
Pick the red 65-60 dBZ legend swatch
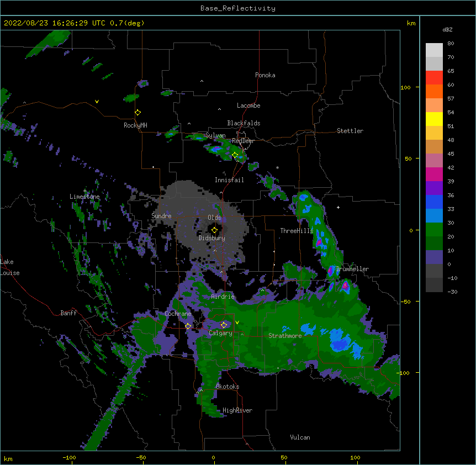[434, 78]
